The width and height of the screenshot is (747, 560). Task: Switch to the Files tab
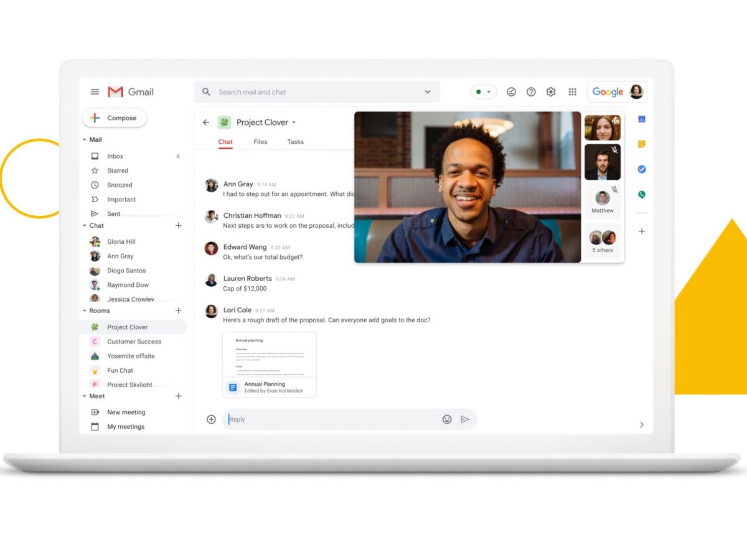click(x=260, y=142)
